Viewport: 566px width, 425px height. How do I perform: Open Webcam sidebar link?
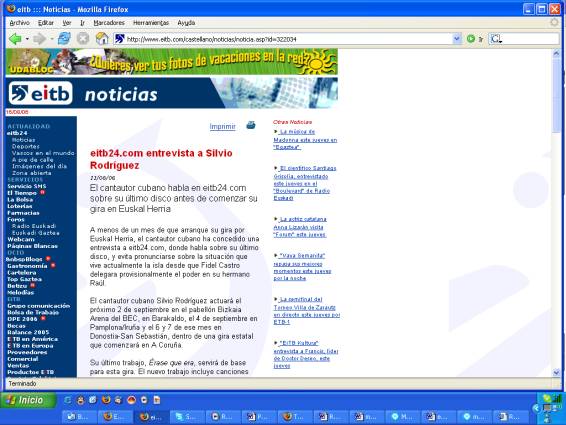click(21, 239)
